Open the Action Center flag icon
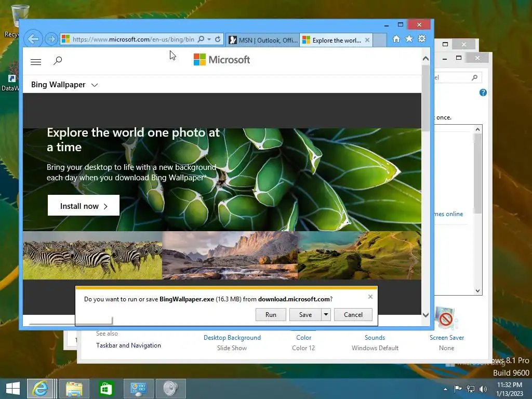The height and width of the screenshot is (399, 532). (458, 389)
